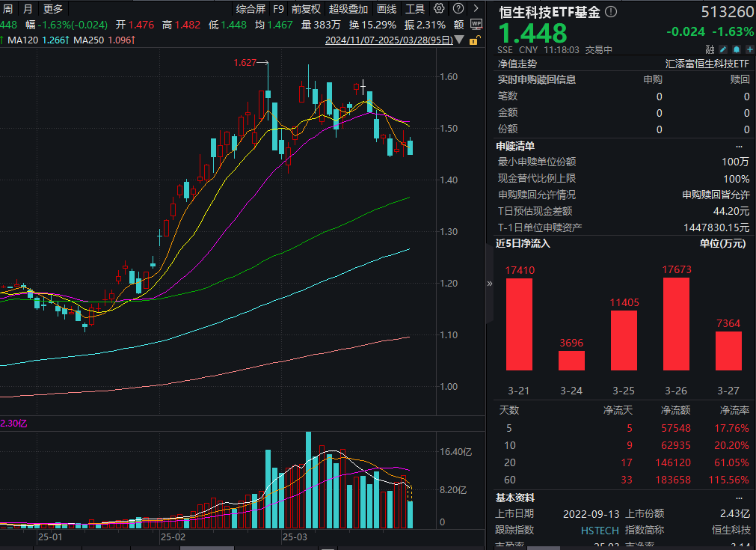
Task: Open the settings gear in the toolbar
Action: [439, 9]
